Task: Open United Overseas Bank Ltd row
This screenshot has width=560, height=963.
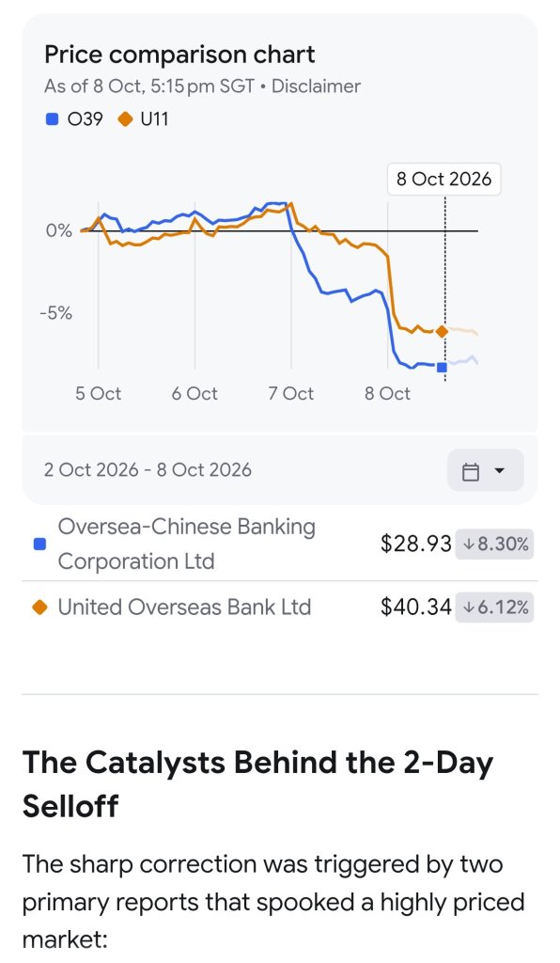Action: 280,608
